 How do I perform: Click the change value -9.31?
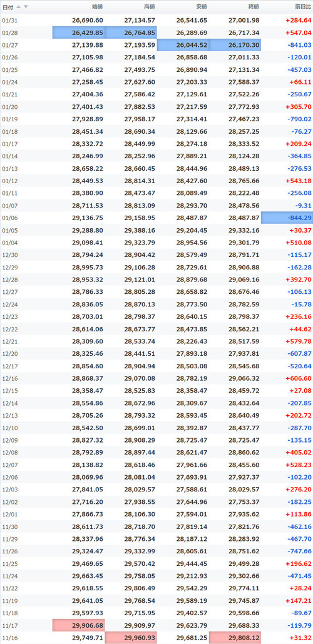pyautogui.click(x=302, y=206)
